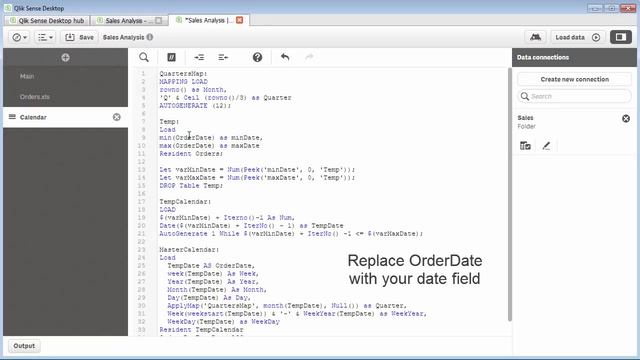The width and height of the screenshot is (640, 360).
Task: Click 'max(OrderDate) as maxDate' on line 10
Action: point(209,146)
